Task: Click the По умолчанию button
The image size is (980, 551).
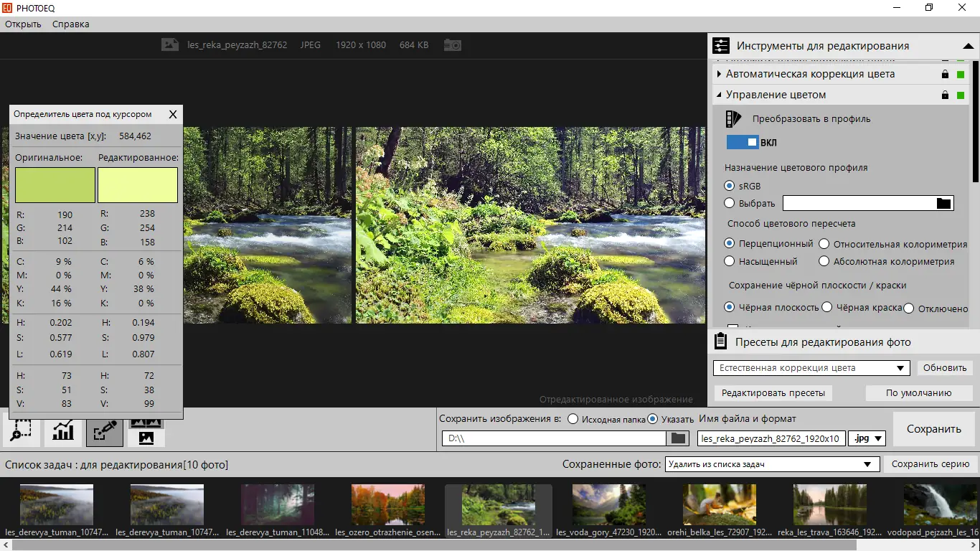Action: coord(919,393)
